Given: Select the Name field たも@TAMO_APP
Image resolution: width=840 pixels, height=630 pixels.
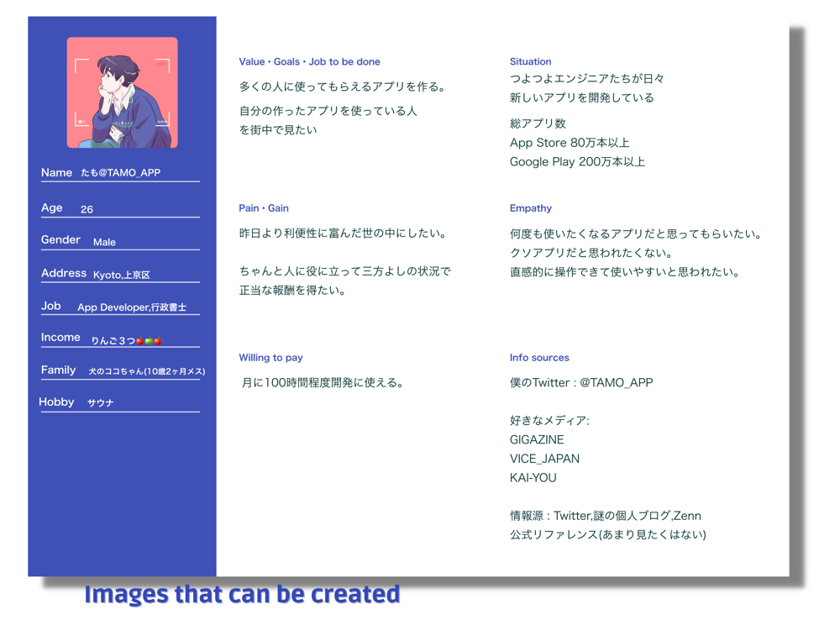Looking at the screenshot, I should 120,173.
